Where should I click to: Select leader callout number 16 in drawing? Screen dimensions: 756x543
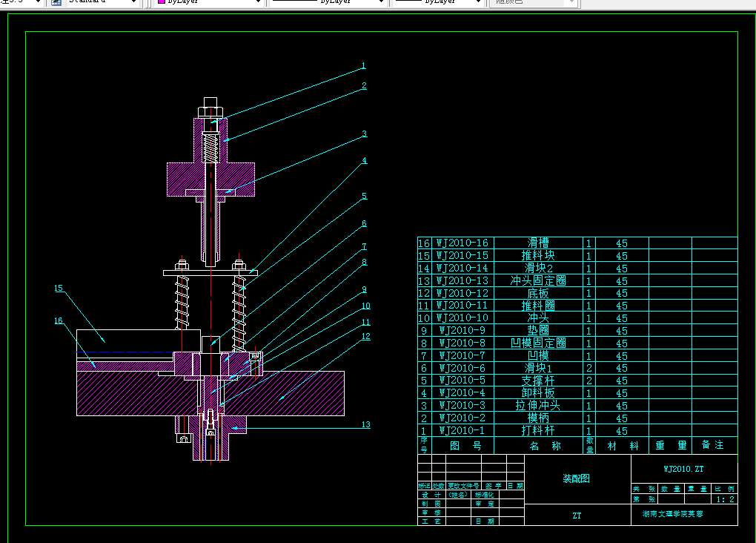click(x=59, y=320)
